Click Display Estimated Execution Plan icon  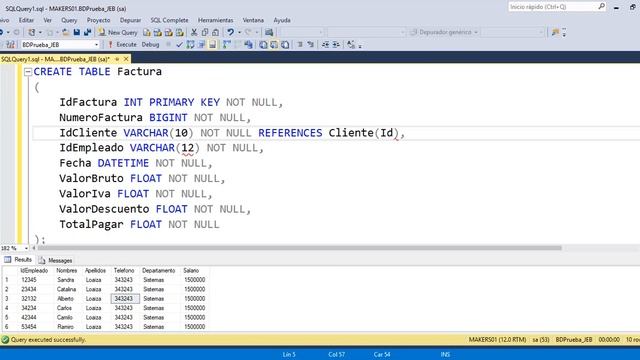click(x=190, y=44)
